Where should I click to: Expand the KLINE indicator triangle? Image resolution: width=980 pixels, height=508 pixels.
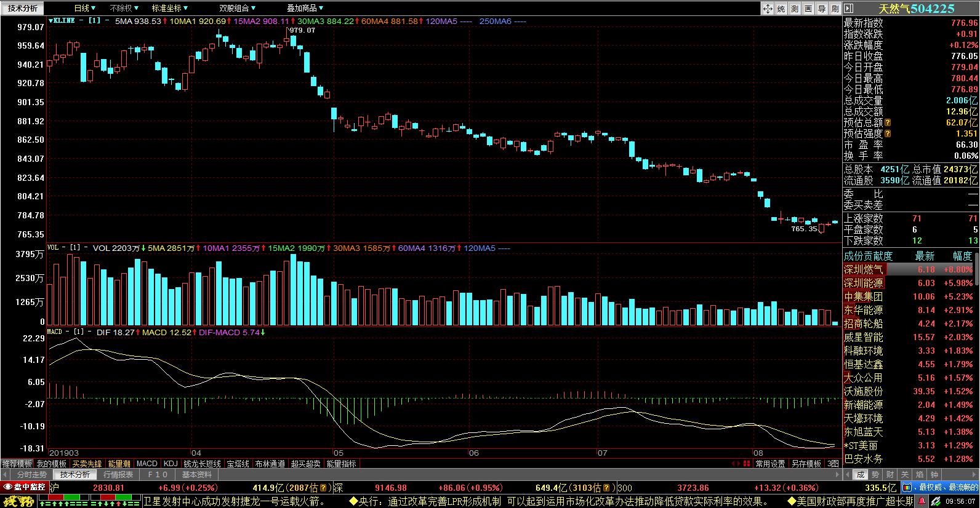point(50,21)
